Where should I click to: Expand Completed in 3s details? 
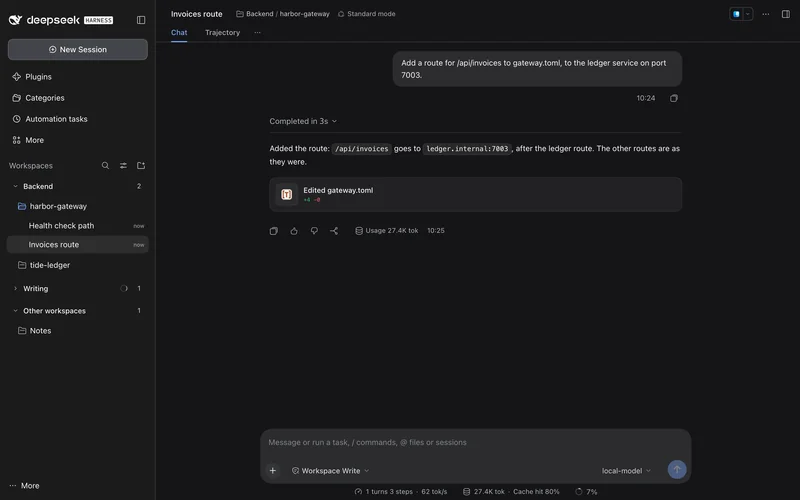303,121
